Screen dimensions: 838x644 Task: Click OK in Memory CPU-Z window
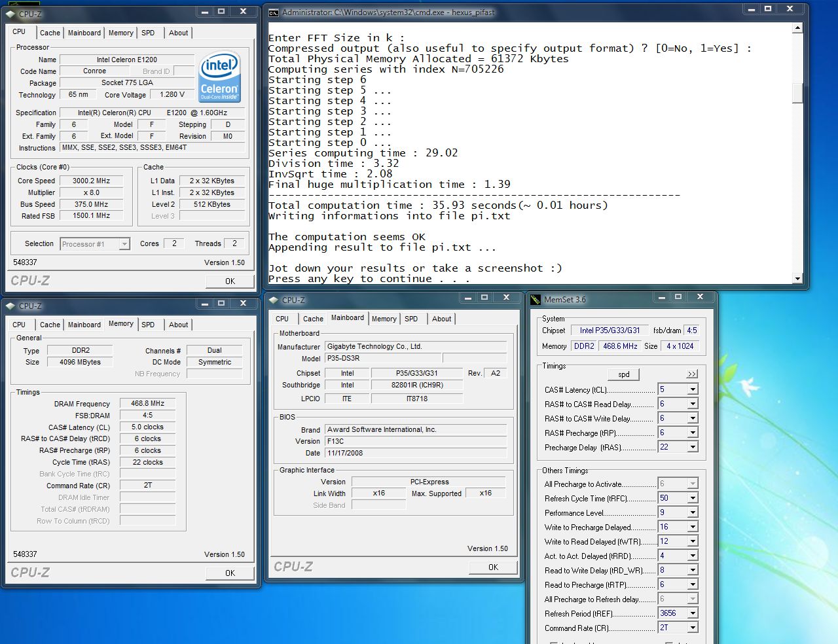pos(230,573)
